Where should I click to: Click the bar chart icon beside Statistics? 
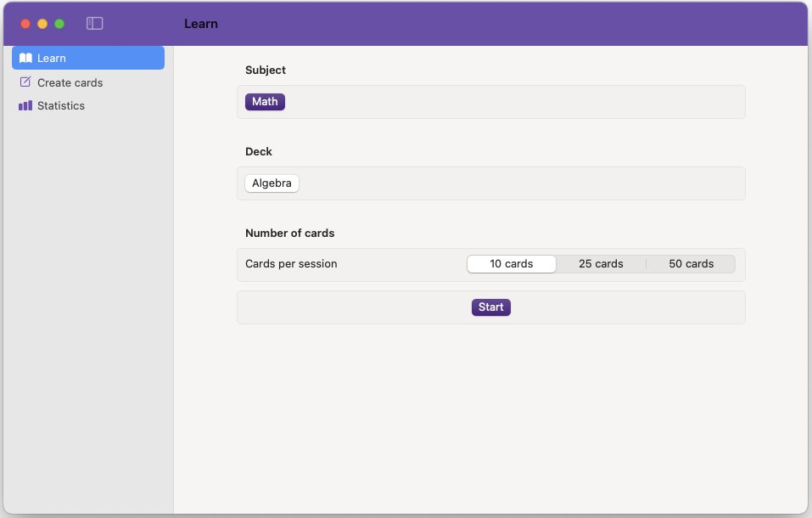pyautogui.click(x=25, y=105)
